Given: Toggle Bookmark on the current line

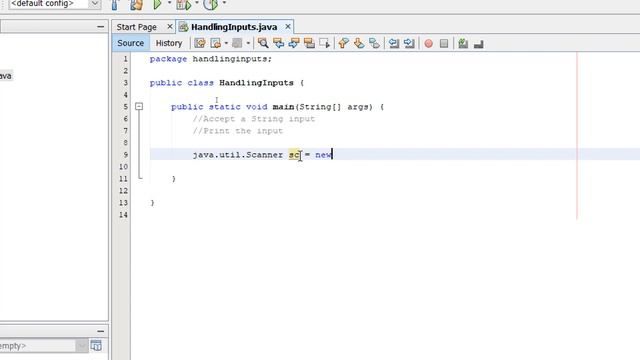Looking at the screenshot, I should (x=374, y=43).
